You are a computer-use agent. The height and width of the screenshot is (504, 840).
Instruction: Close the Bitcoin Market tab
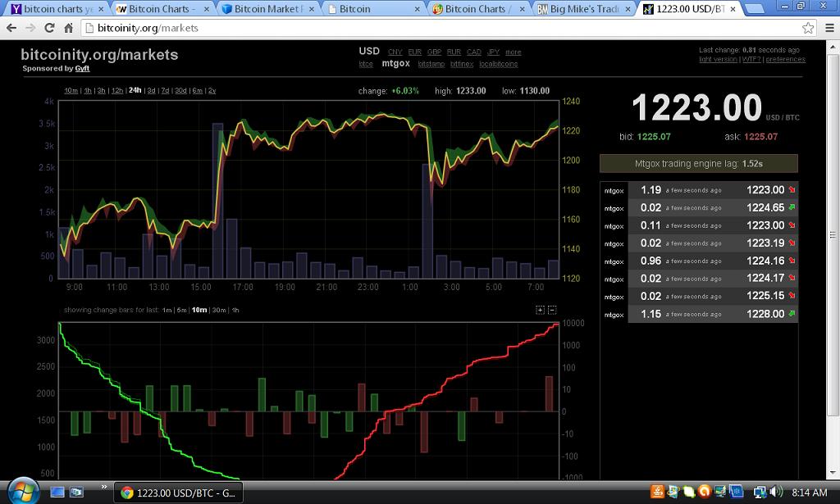[x=311, y=9]
